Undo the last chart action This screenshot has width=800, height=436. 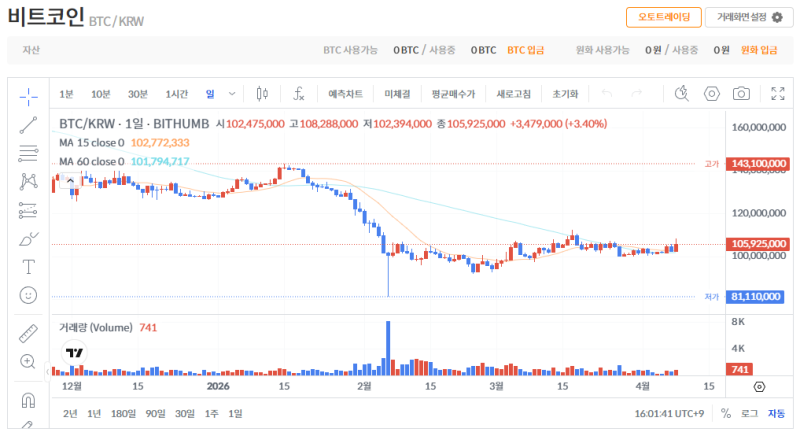click(607, 93)
